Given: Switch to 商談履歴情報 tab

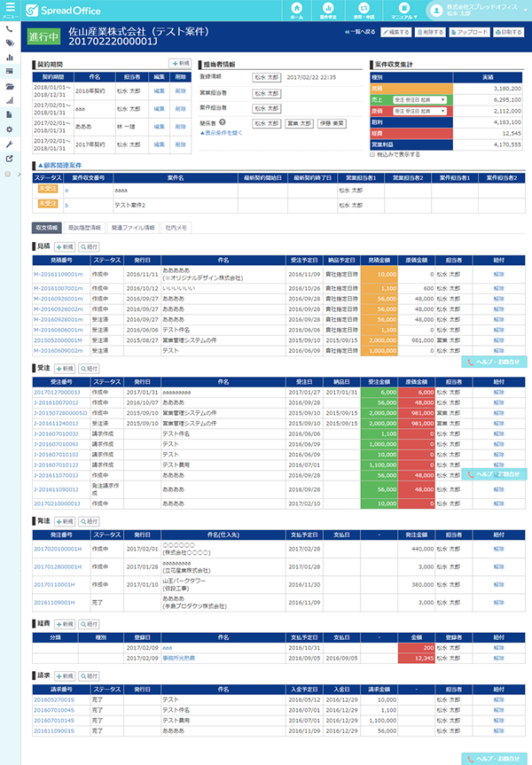Looking at the screenshot, I should tap(84, 228).
